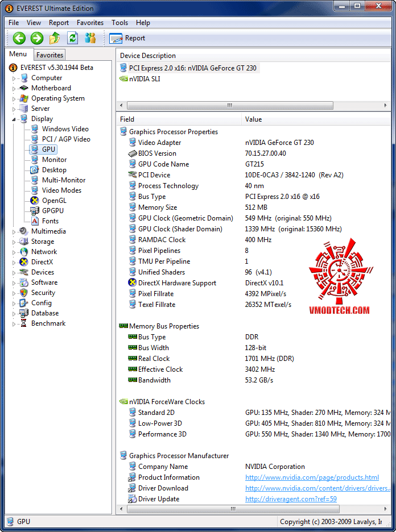Click the Database icon in tree
The image size is (396, 532).
coord(24,313)
